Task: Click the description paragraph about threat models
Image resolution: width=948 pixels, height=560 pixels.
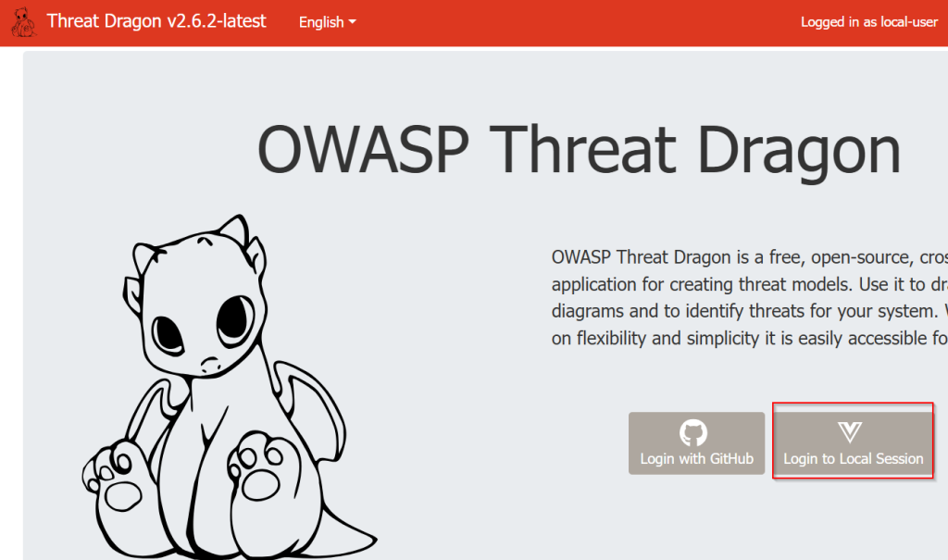Action: (750, 297)
